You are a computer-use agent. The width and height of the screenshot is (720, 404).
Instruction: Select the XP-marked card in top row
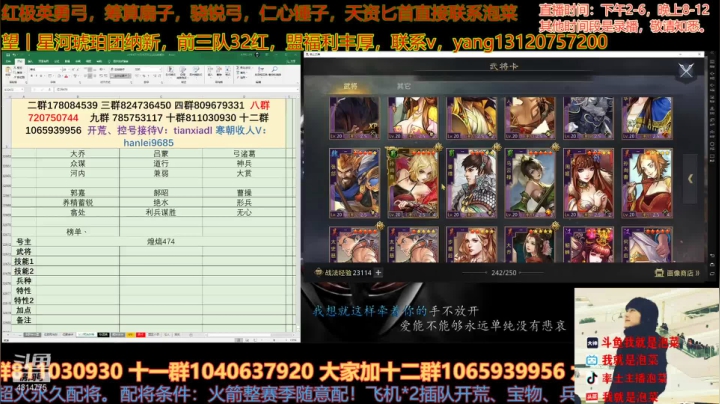[354, 118]
